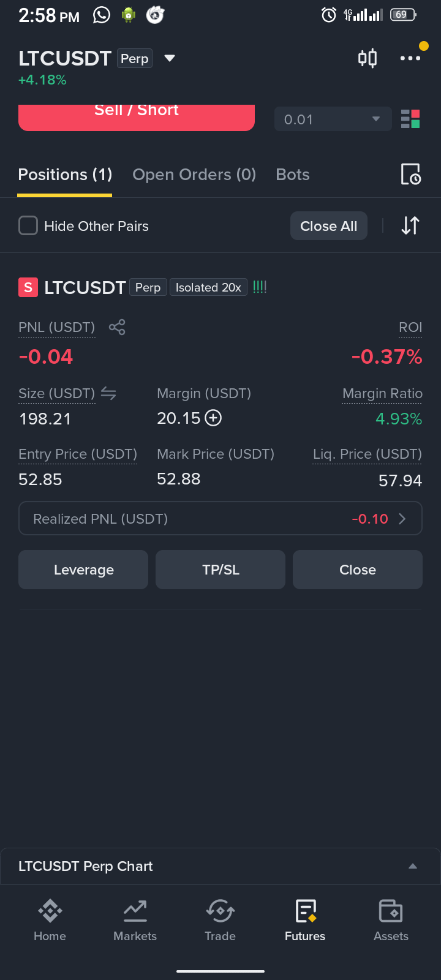Switch size unit with the swap arrows

click(108, 393)
